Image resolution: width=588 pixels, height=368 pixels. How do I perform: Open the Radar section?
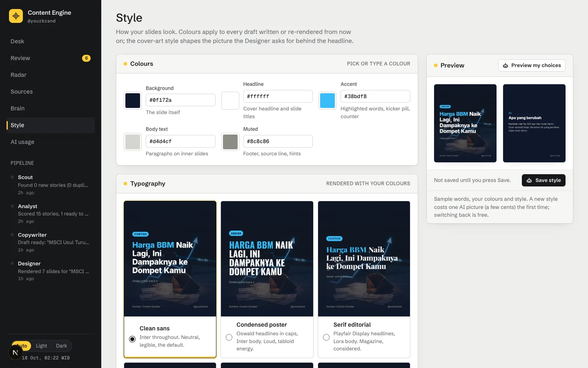click(x=51, y=75)
